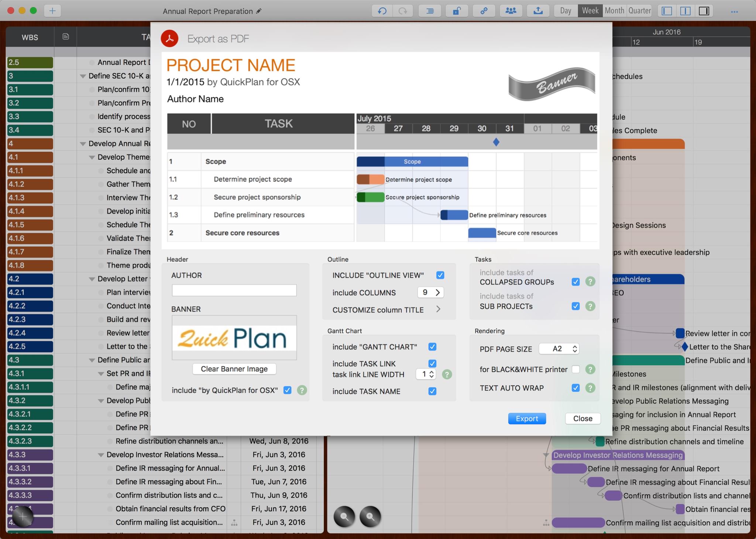
Task: Click help icon beside TEXT AUTO WRAP
Action: point(590,388)
